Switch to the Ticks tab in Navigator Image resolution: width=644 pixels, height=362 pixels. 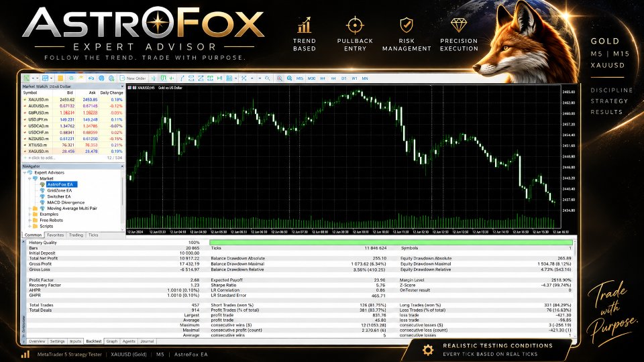coord(93,235)
